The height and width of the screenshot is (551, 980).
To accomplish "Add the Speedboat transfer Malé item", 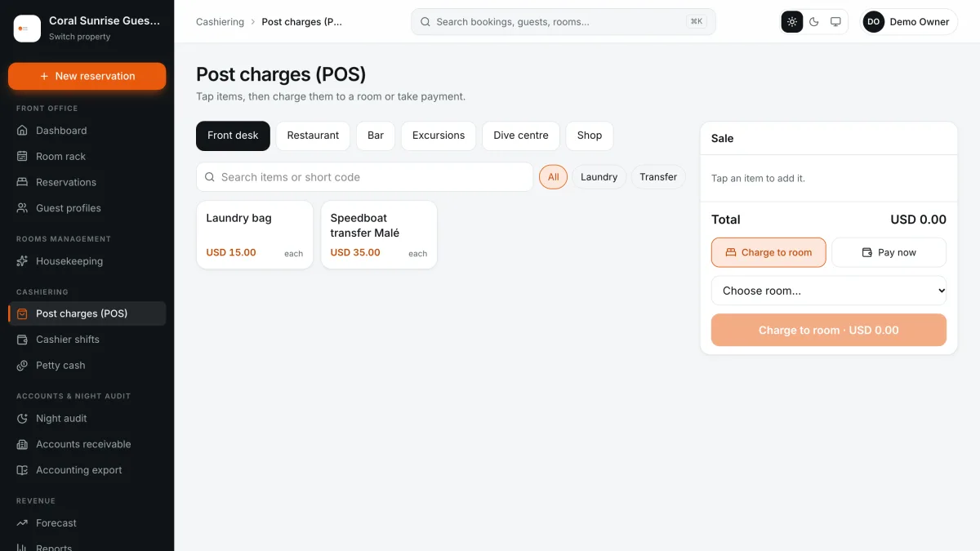I will [x=379, y=235].
